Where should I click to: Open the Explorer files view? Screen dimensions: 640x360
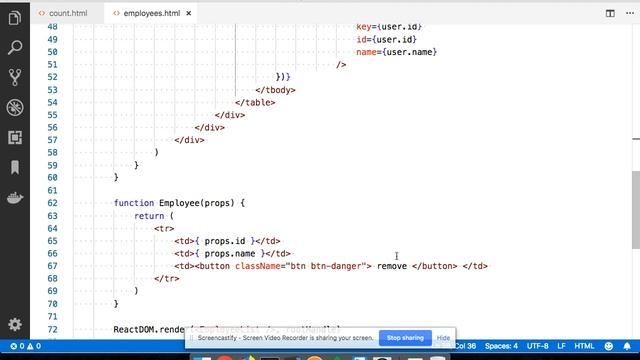(15, 18)
